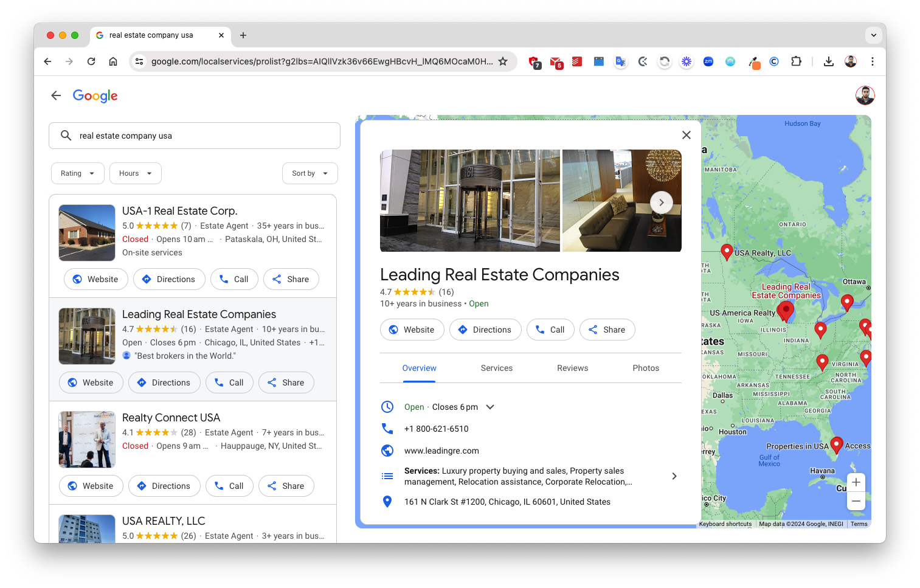Open the Rating filter dropdown
The height and width of the screenshot is (588, 920).
coord(77,173)
